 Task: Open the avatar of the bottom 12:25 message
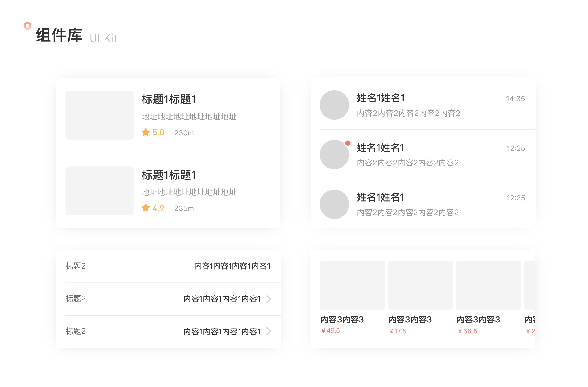334,204
